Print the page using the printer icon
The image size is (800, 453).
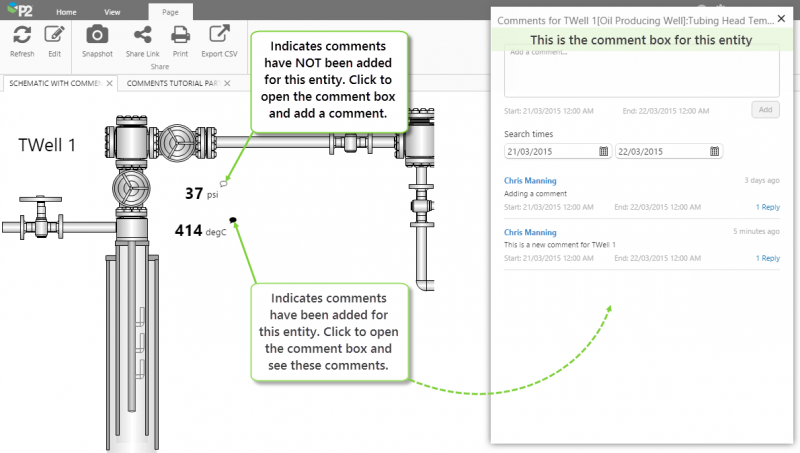(180, 35)
